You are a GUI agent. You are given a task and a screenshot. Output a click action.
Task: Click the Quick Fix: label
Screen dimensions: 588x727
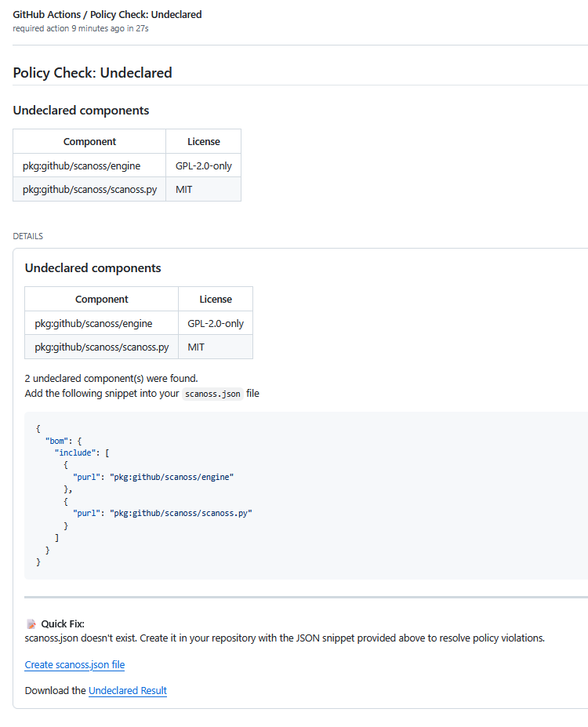pos(63,624)
